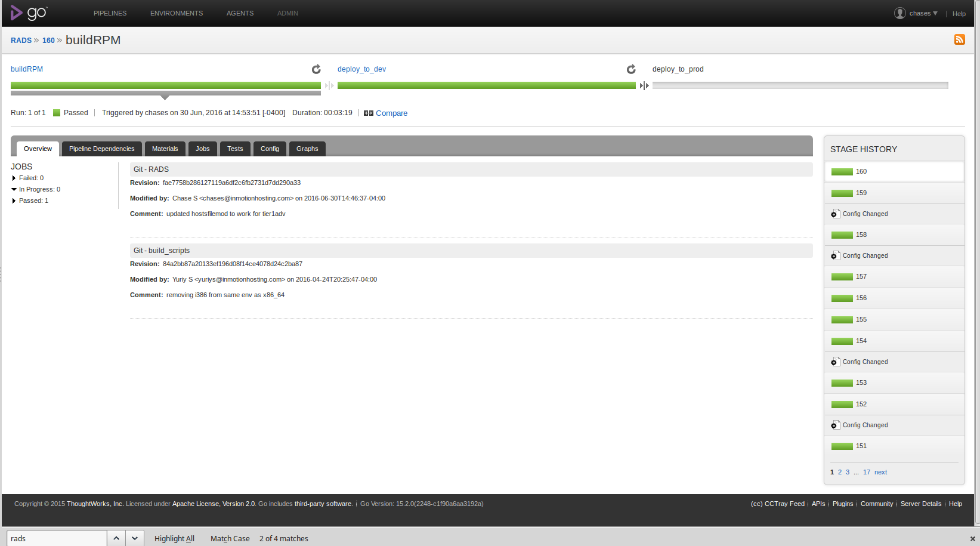
Task: Toggle Highlight All in find bar
Action: [x=174, y=538]
